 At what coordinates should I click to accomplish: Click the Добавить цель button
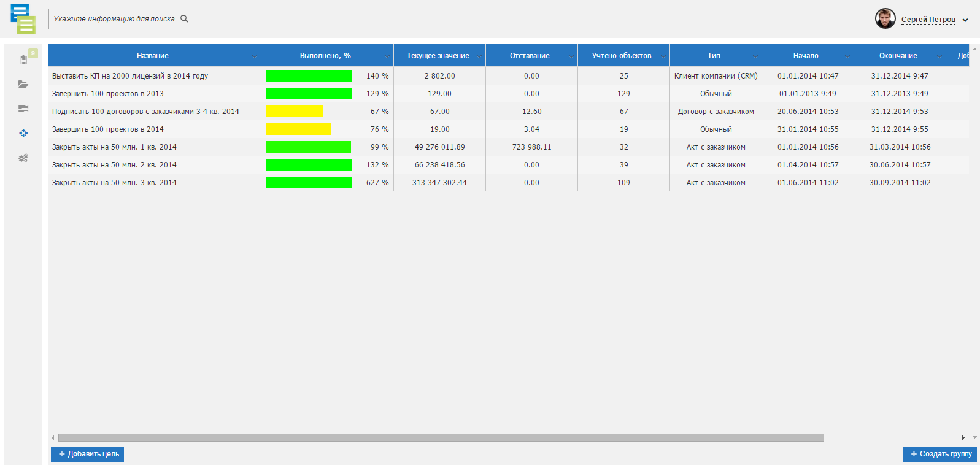(x=88, y=454)
